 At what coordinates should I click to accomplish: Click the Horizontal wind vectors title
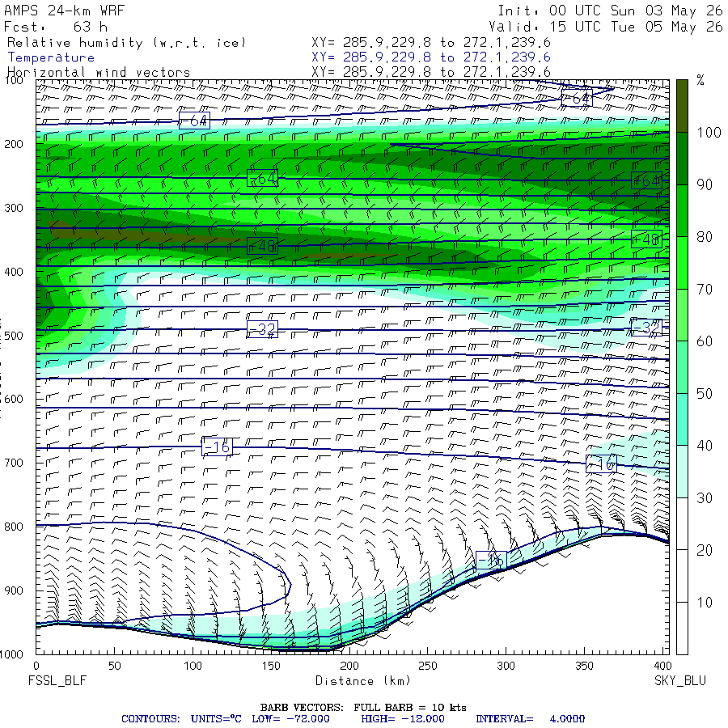click(x=99, y=73)
